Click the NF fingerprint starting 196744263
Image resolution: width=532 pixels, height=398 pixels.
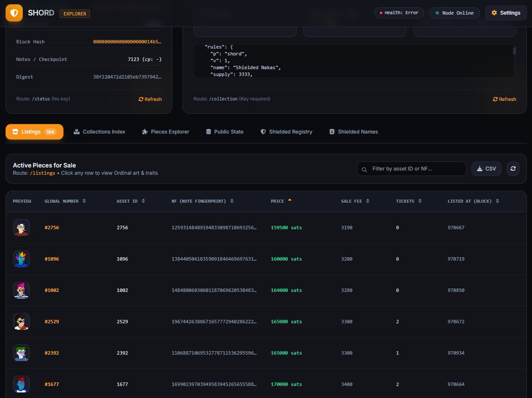pyautogui.click(x=214, y=322)
